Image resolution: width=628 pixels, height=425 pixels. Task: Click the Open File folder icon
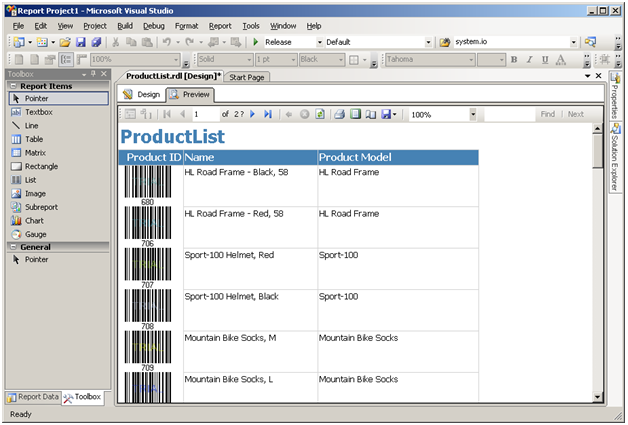point(65,42)
